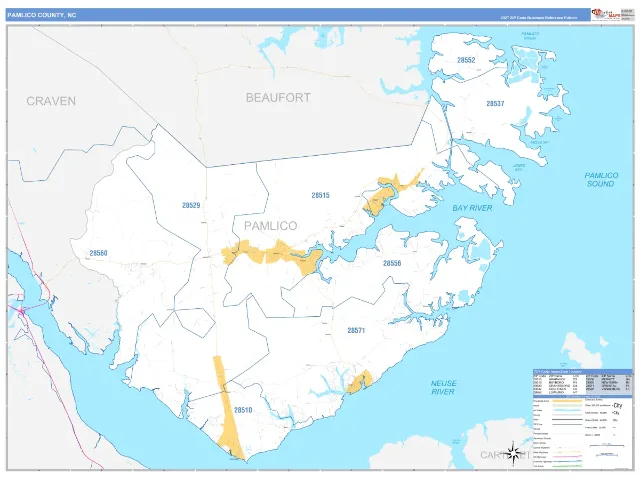Click the compass rose near the legend
The width and height of the screenshot is (640, 480).
[513, 453]
